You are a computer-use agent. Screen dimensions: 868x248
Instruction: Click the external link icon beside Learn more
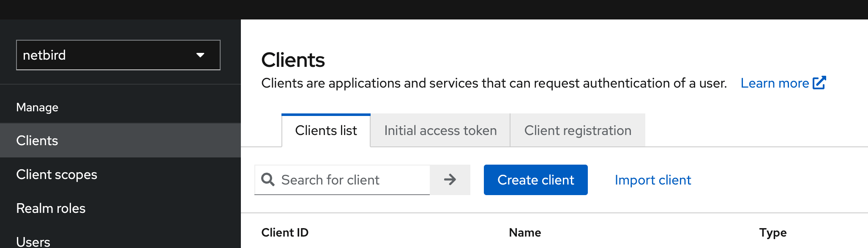pyautogui.click(x=819, y=83)
